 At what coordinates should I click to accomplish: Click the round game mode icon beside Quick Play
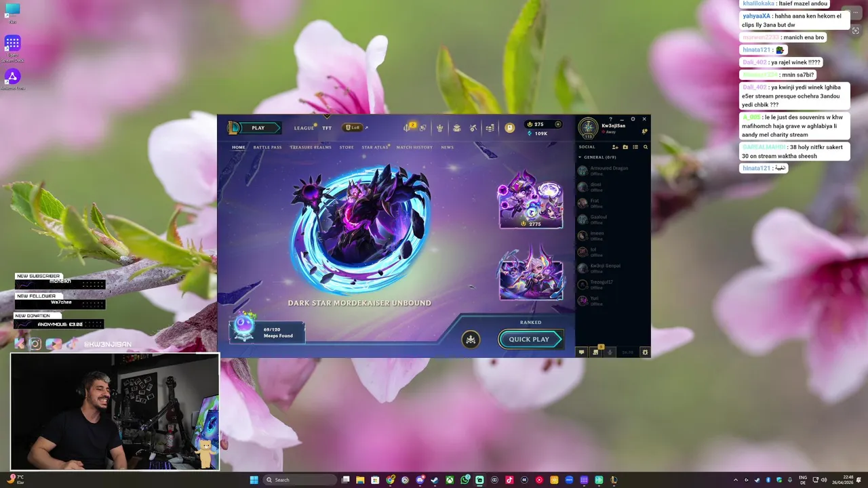click(x=471, y=340)
